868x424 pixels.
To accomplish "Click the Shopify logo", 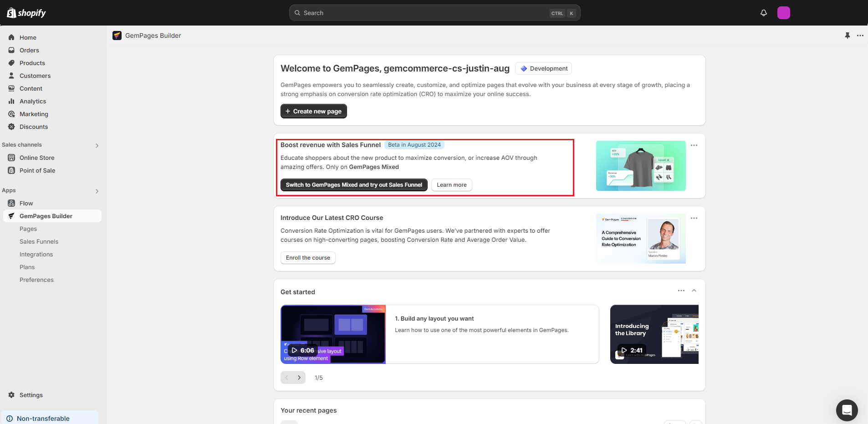I will point(26,13).
